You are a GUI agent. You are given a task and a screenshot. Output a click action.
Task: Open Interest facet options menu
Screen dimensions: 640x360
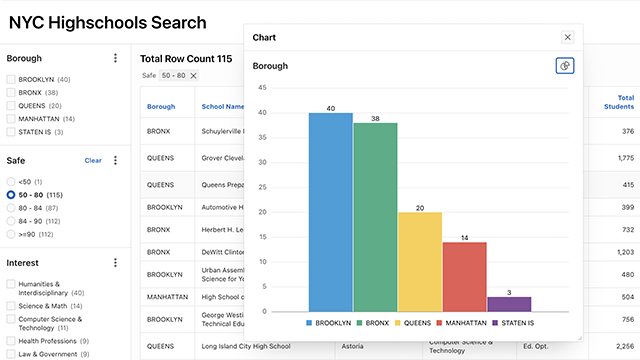pyautogui.click(x=116, y=263)
